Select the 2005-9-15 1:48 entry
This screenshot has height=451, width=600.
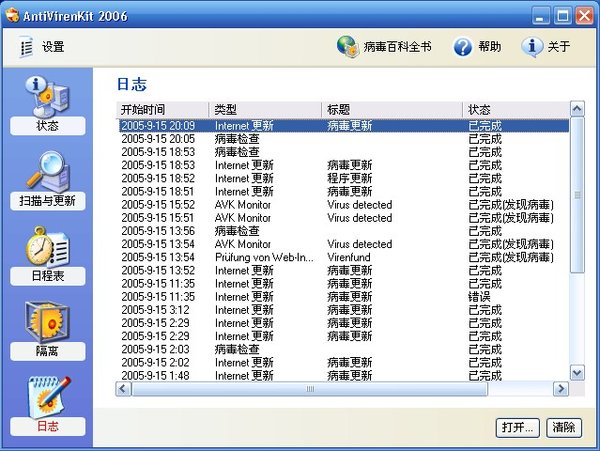[x=344, y=375]
